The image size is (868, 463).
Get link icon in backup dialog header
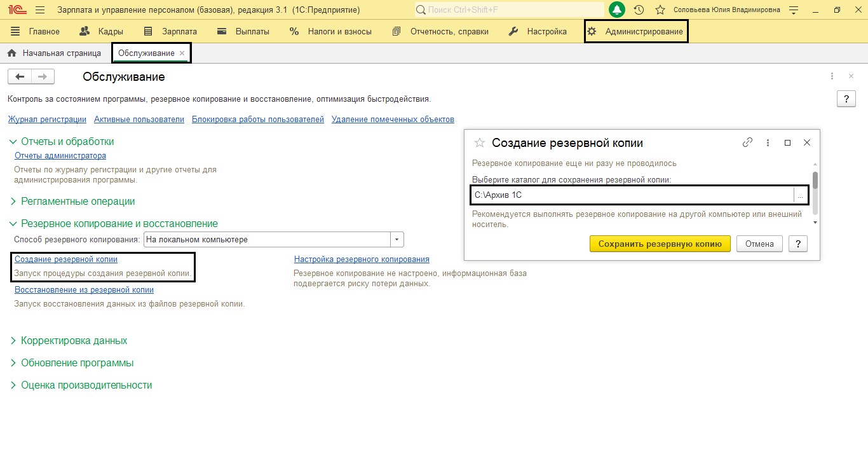(747, 142)
